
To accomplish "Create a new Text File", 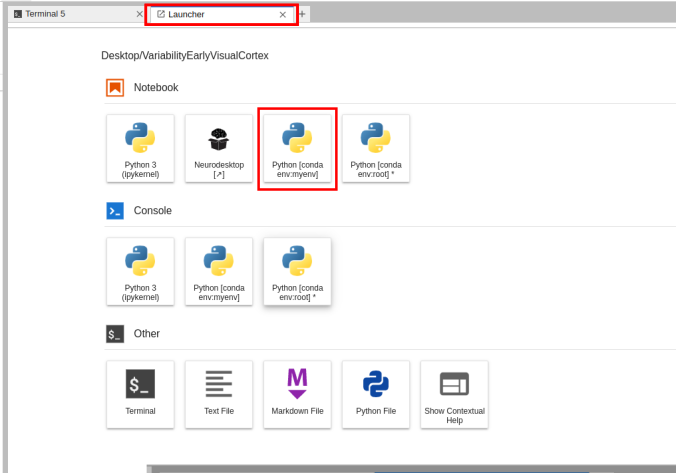I will click(x=218, y=395).
